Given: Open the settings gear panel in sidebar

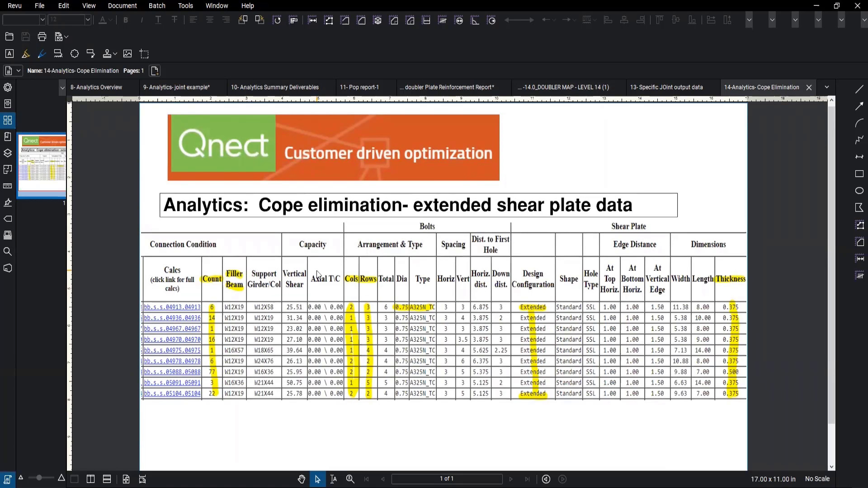Looking at the screenshot, I should 8,87.
